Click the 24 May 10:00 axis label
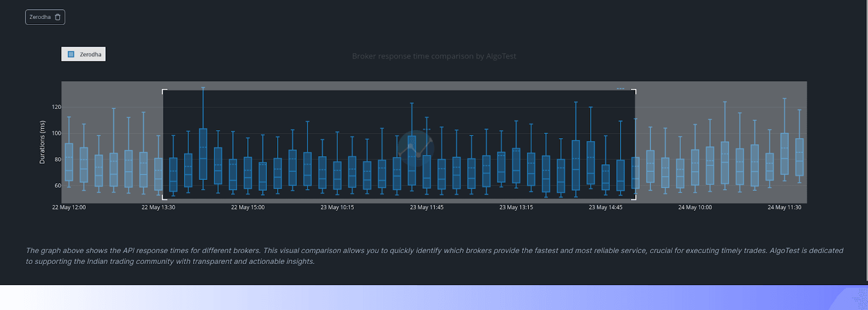868x310 pixels. coord(695,208)
